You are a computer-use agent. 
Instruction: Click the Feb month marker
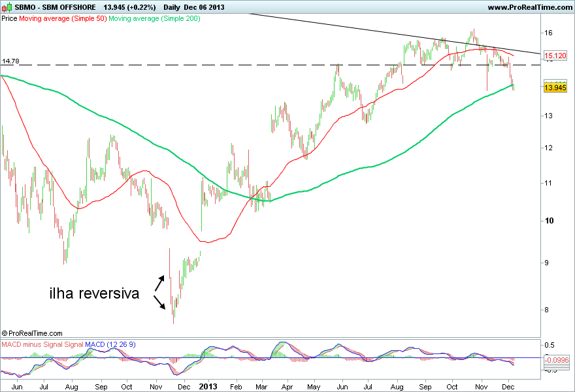236,387
